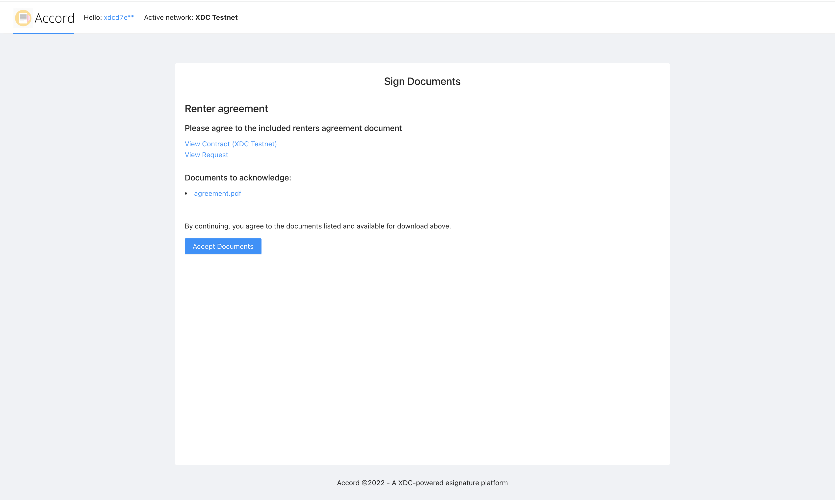Click the Sign Documents heading
This screenshot has width=835, height=504.
coord(422,81)
